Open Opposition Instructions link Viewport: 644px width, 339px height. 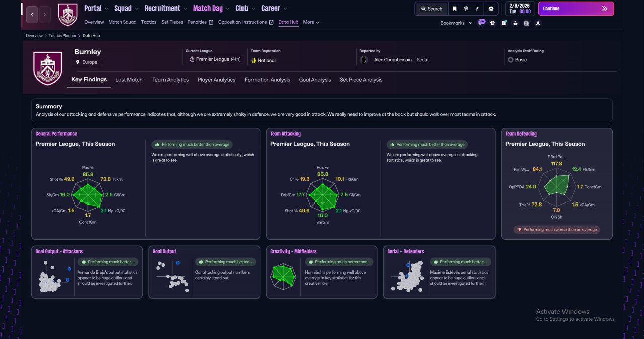click(x=246, y=22)
